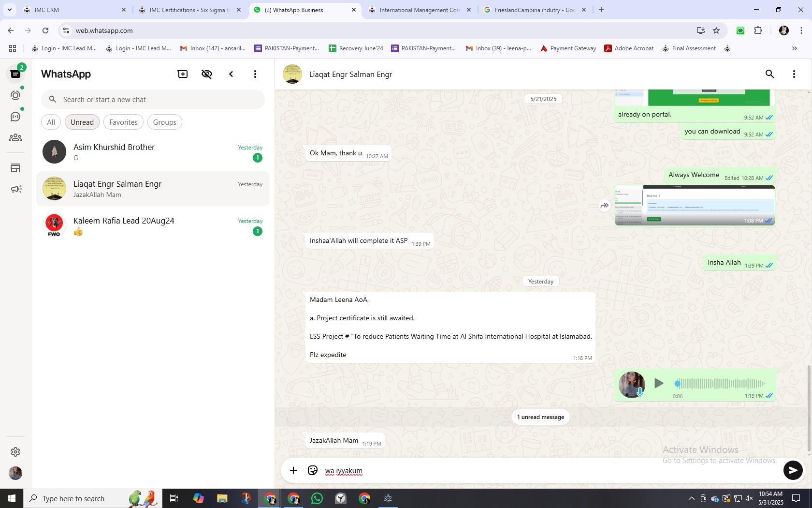This screenshot has height=508, width=812.
Task: Open Business tools storefront icon
Action: pos(15,168)
